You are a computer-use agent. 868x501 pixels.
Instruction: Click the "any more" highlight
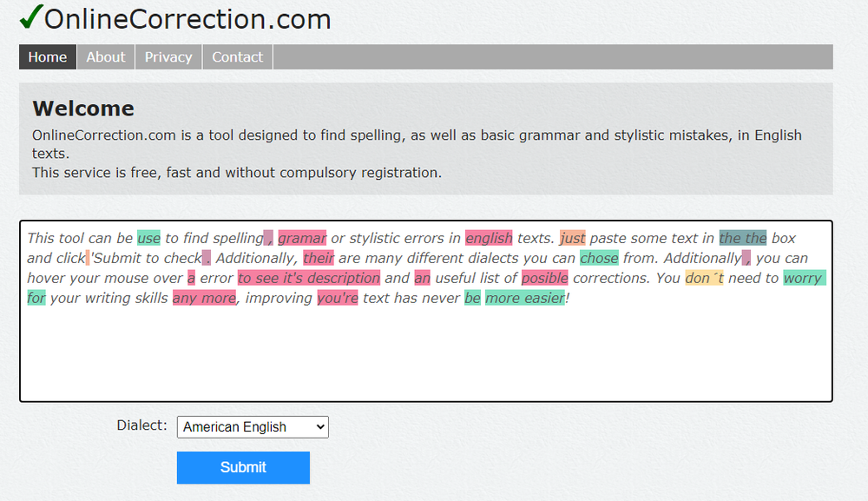[203, 297]
